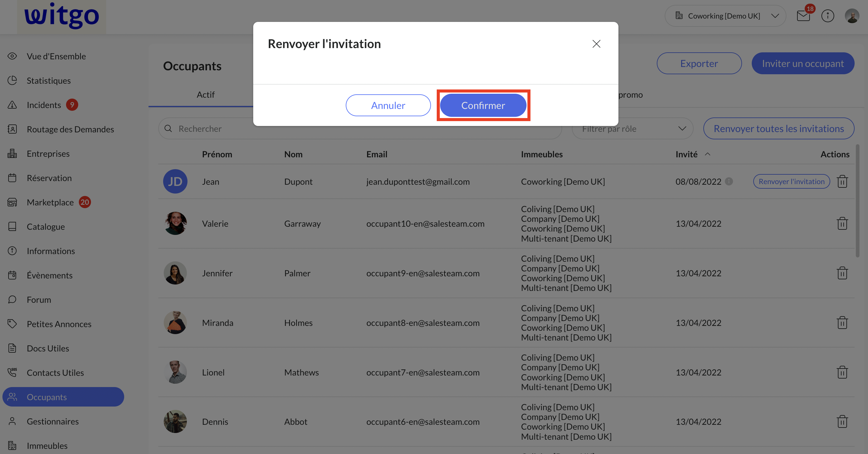The height and width of the screenshot is (454, 868).
Task: Open Réservation calendar icon
Action: 12,177
